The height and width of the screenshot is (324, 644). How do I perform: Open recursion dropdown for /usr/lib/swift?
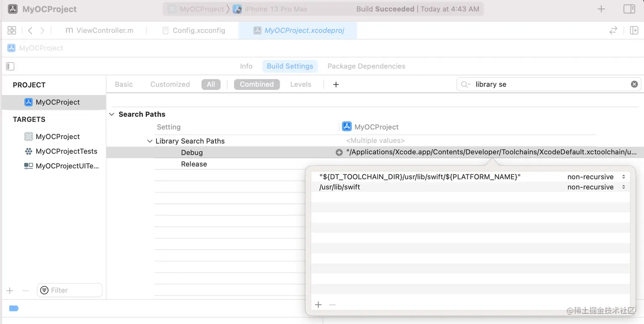pos(624,187)
